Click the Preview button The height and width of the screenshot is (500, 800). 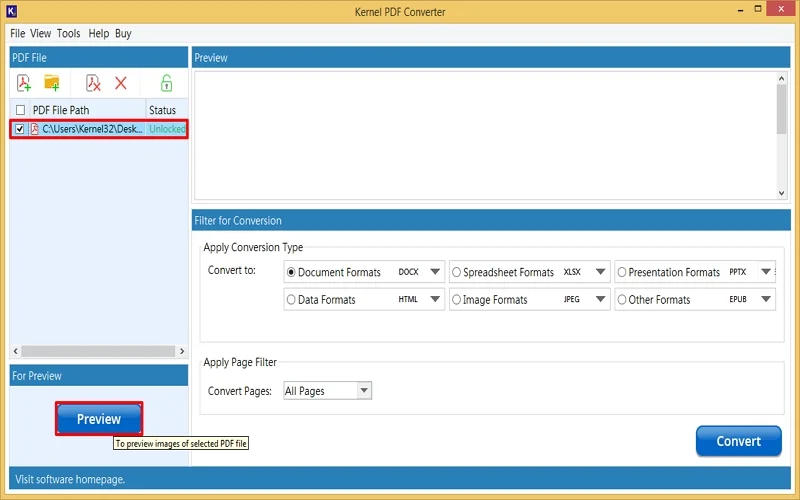point(99,419)
